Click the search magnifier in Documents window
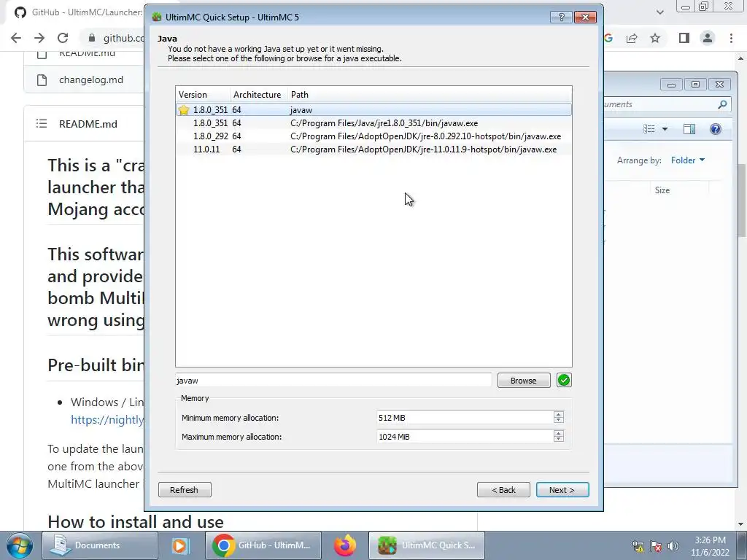Viewport: 747px width, 560px height. pos(723,104)
